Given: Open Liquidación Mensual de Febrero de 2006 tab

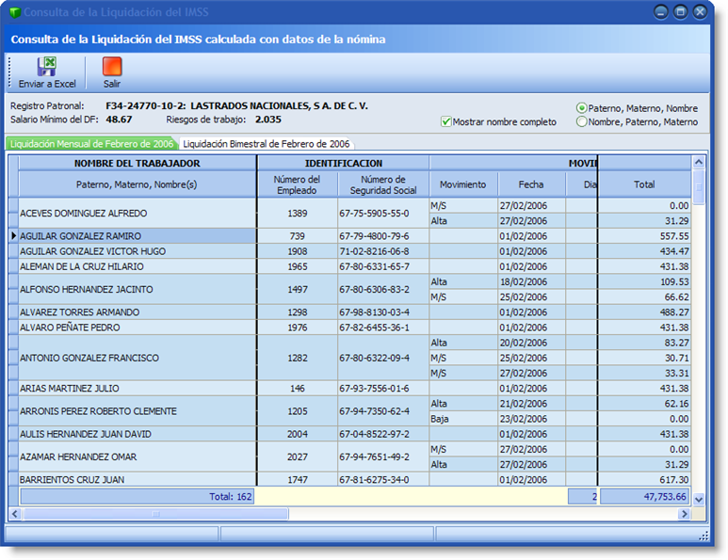Looking at the screenshot, I should [91, 144].
